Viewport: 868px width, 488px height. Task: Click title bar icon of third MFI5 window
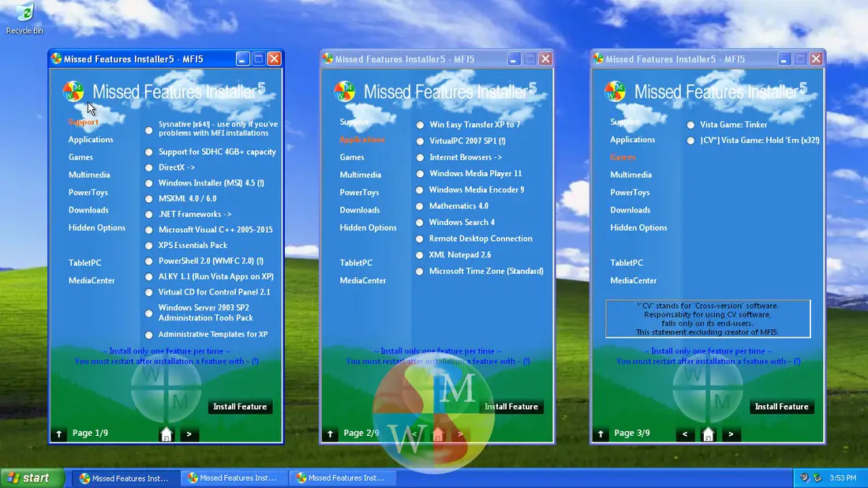598,58
